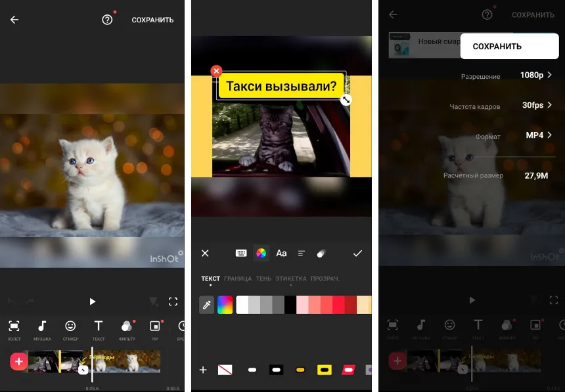The width and height of the screenshot is (565, 392).
Task: Switch to the ЭТИКЕТКА tab
Action: (291, 279)
